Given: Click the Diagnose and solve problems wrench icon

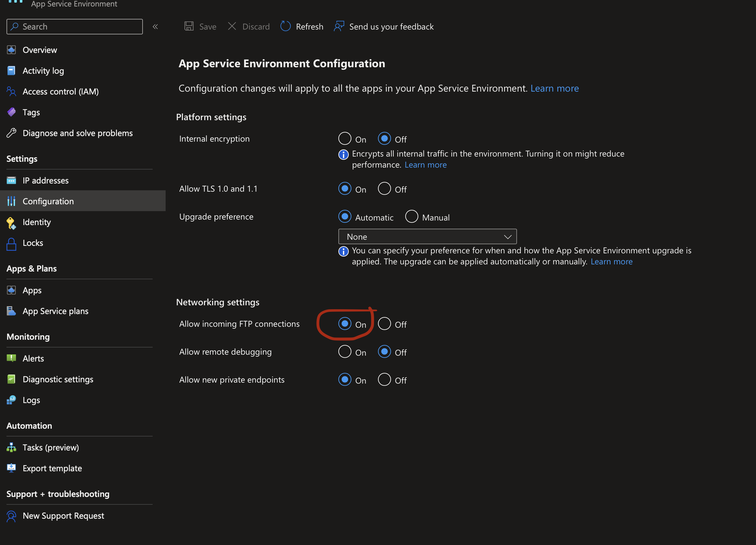Looking at the screenshot, I should 11,133.
